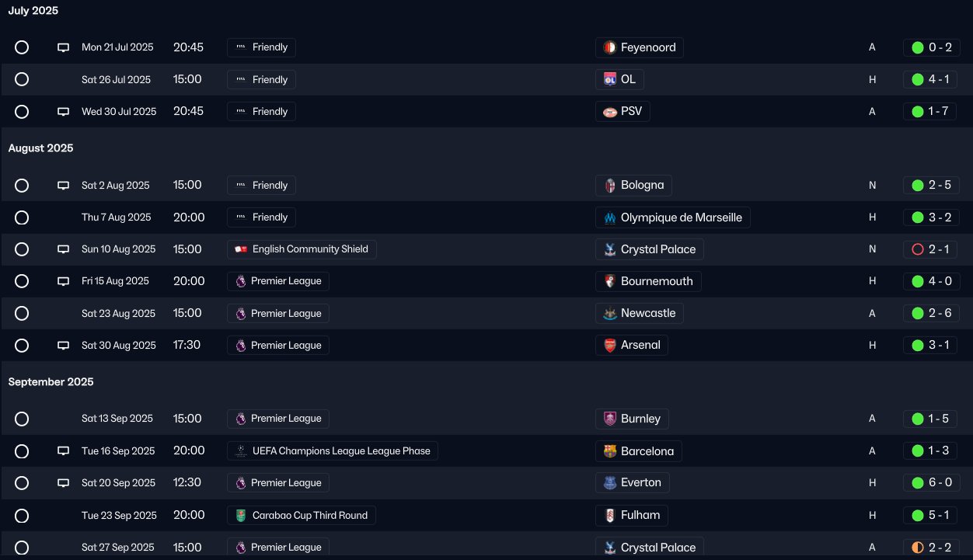Select the radio circle for Community Shield match
The image size is (973, 560).
pos(22,249)
